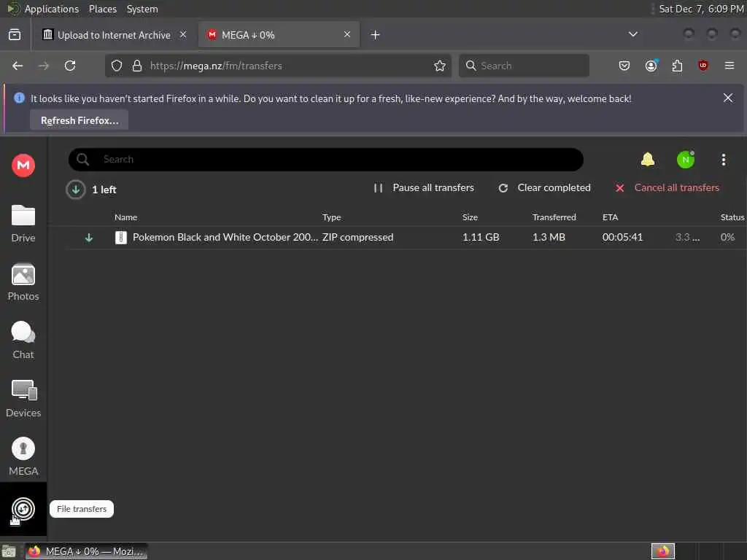
Task: Open the Chat section in sidebar
Action: pos(23,341)
